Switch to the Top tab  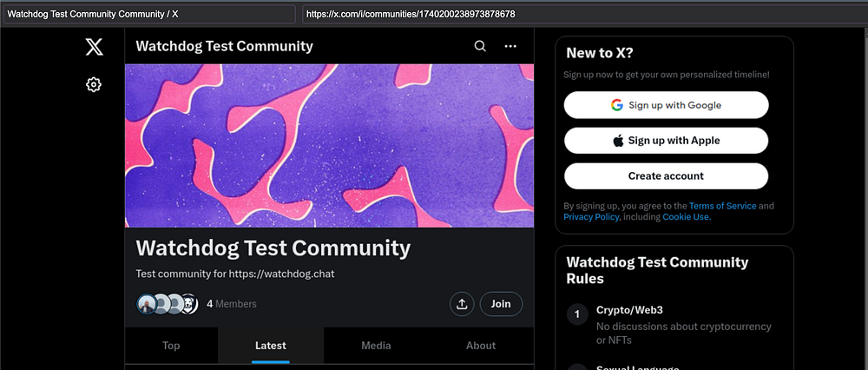coord(171,346)
